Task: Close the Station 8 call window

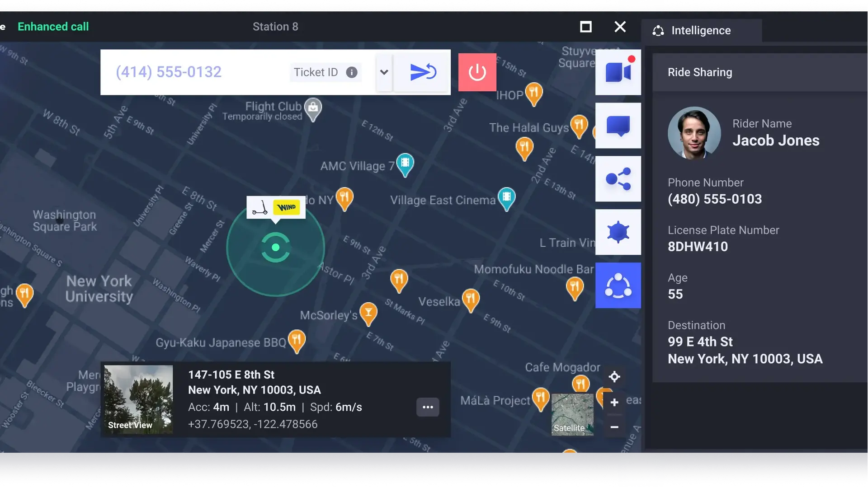Action: click(620, 27)
